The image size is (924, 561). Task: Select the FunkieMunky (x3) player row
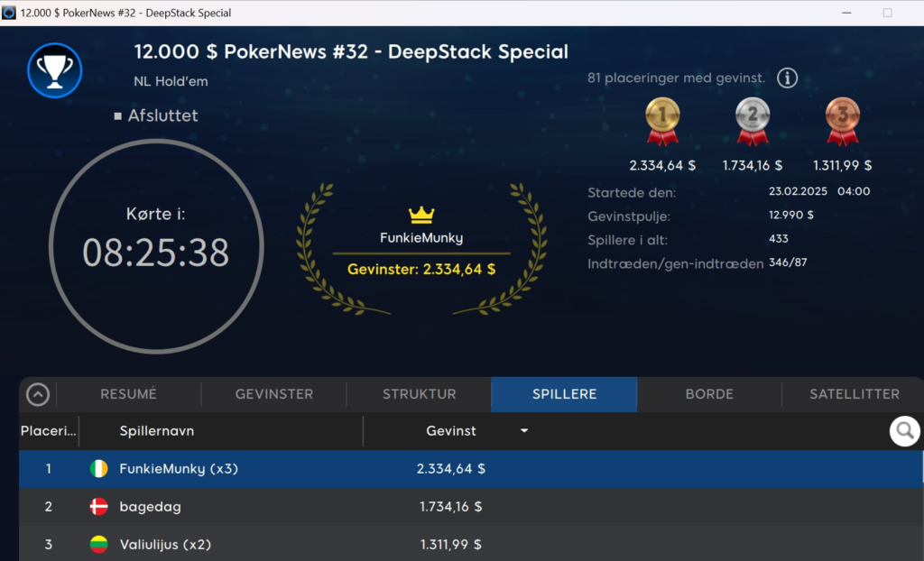470,469
